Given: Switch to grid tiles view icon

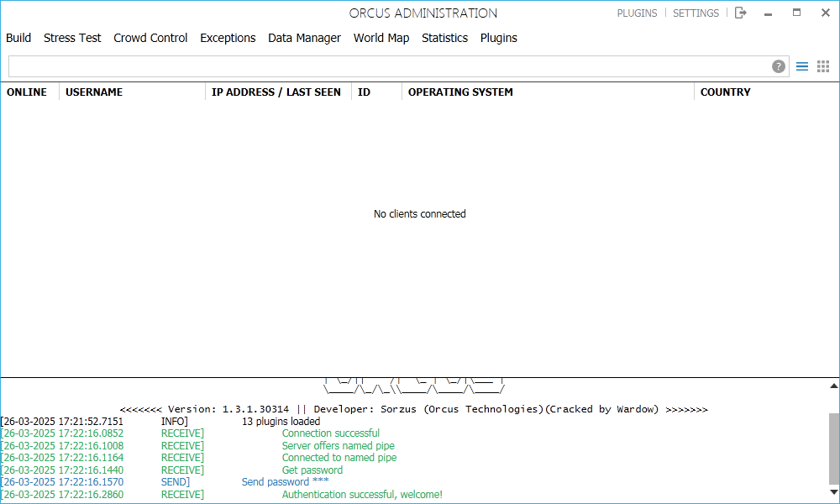Looking at the screenshot, I should click(823, 66).
